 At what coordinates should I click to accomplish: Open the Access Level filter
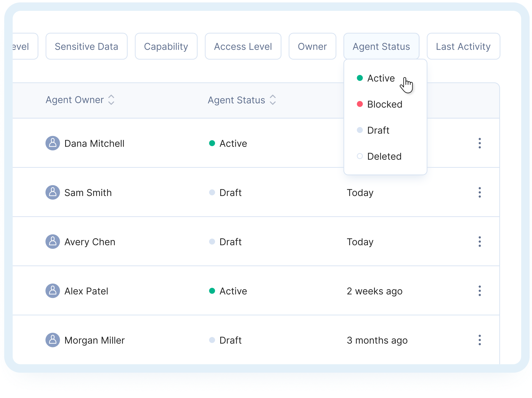tap(243, 46)
